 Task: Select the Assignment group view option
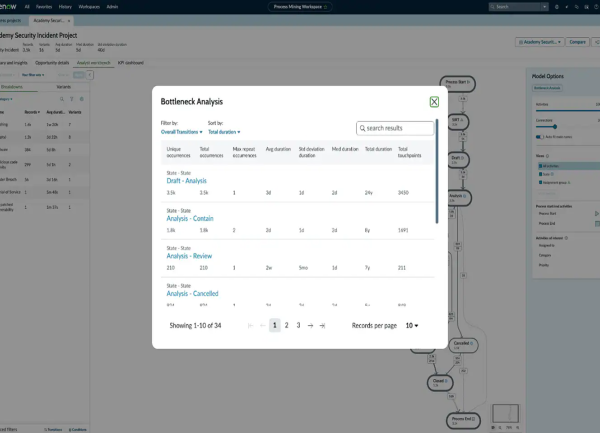[554, 182]
